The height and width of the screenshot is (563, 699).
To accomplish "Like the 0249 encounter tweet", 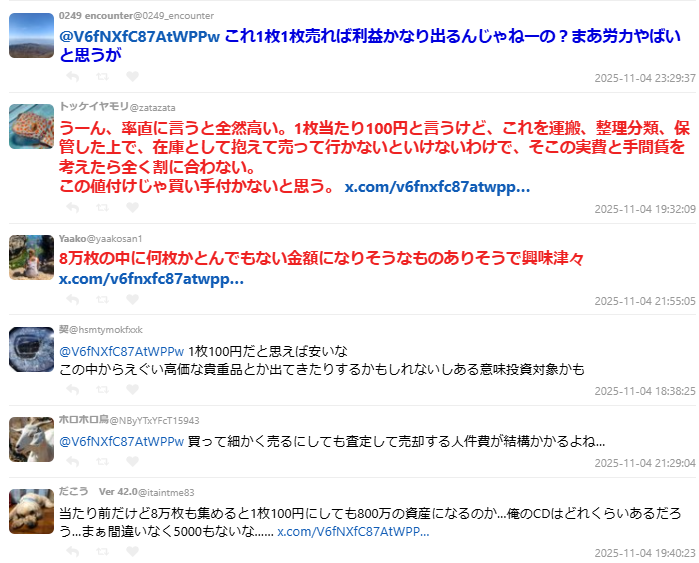I will tap(132, 77).
